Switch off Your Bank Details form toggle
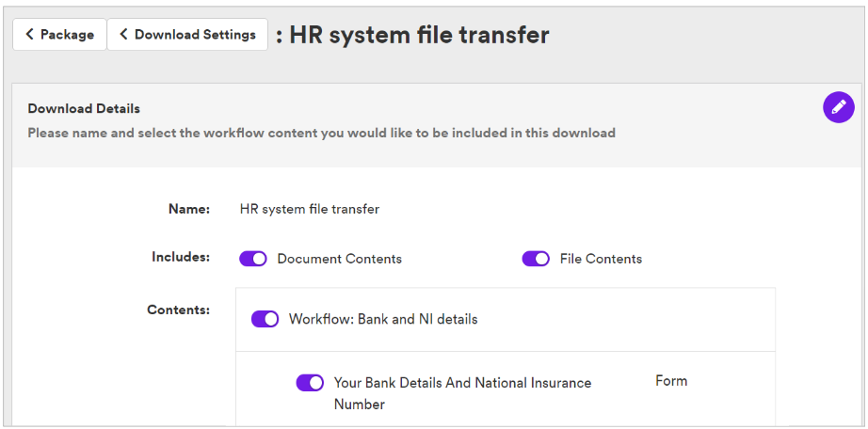This screenshot has height=429, width=868. (310, 383)
